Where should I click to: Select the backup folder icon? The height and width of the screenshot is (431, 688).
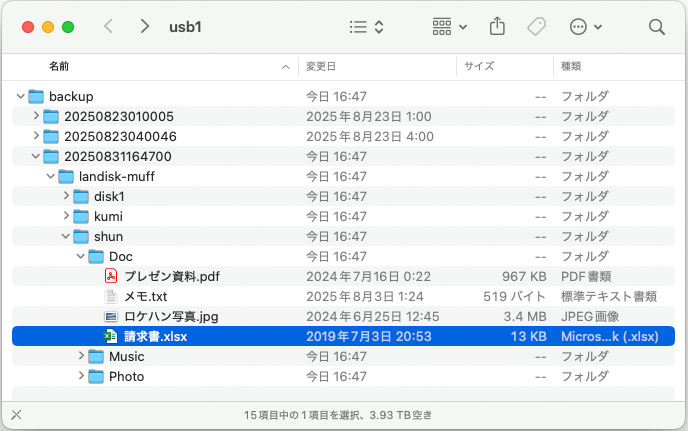click(36, 96)
